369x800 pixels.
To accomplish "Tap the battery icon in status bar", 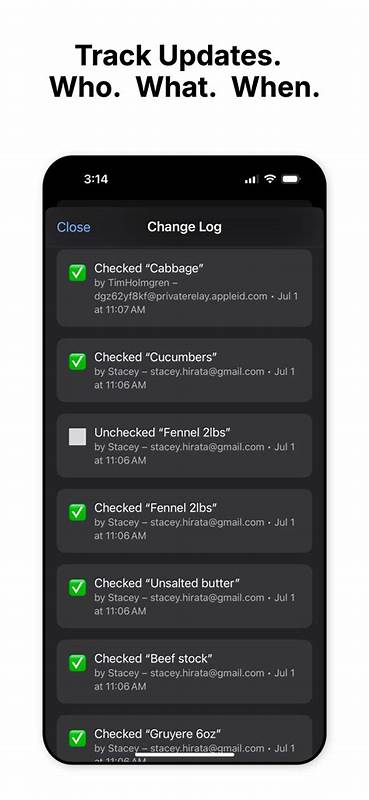I will pyautogui.click(x=291, y=179).
